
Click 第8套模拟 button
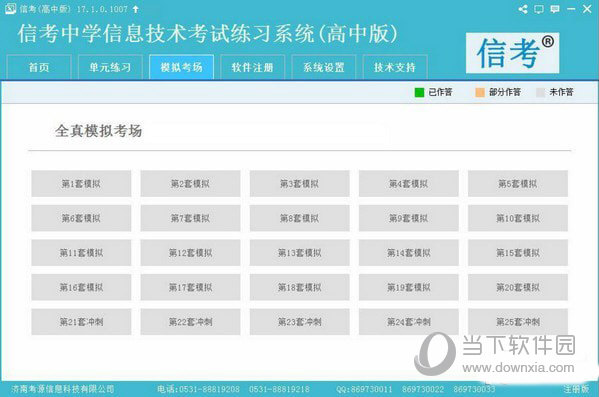tap(300, 218)
